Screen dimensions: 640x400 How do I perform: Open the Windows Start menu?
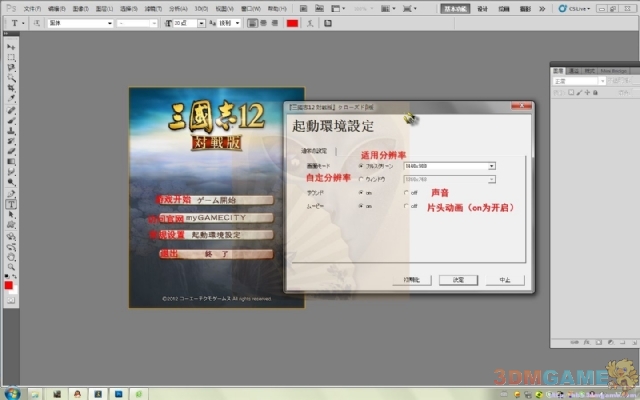coord(12,393)
